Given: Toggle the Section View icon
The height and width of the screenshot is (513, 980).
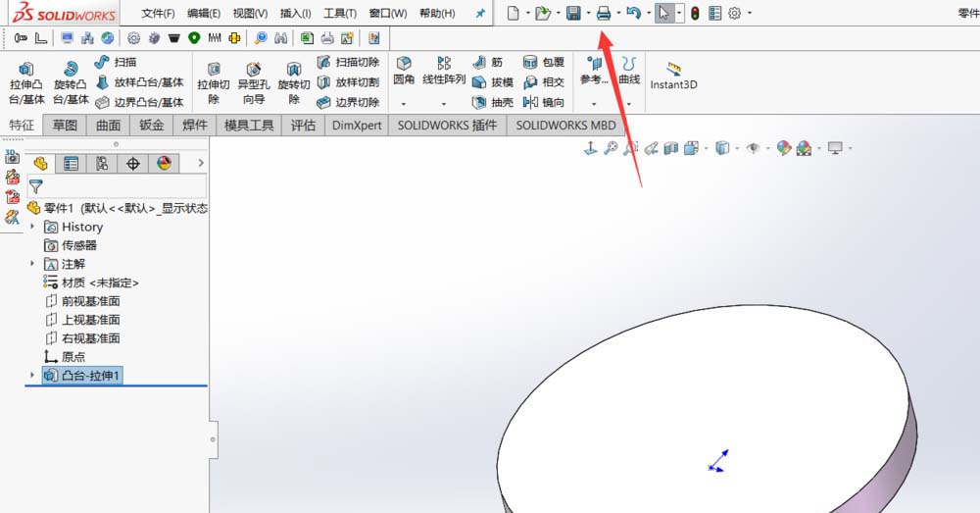Looking at the screenshot, I should [670, 148].
